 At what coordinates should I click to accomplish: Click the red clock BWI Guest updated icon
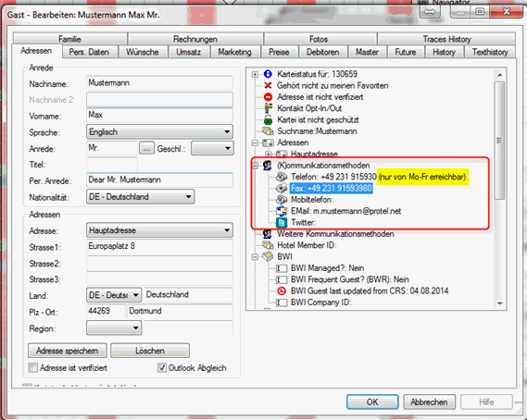click(x=282, y=291)
